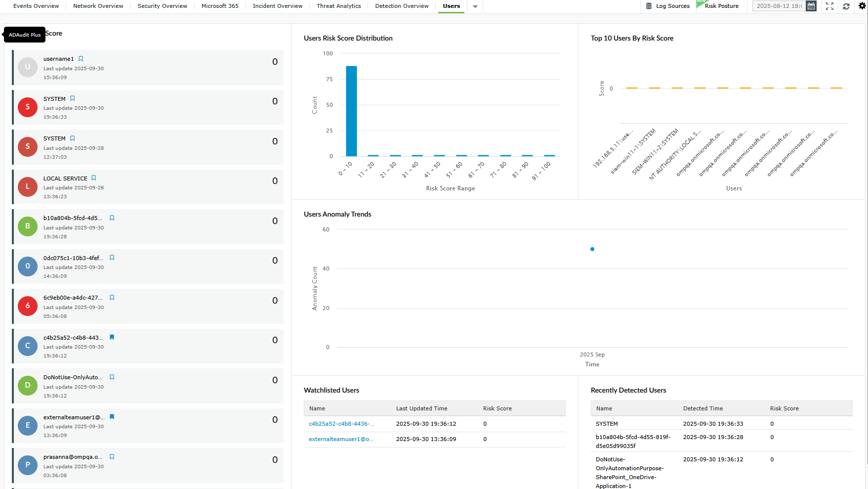Click avatar of SYSTEM updated 19:36:33
Image resolution: width=868 pixels, height=489 pixels.
coord(28,107)
